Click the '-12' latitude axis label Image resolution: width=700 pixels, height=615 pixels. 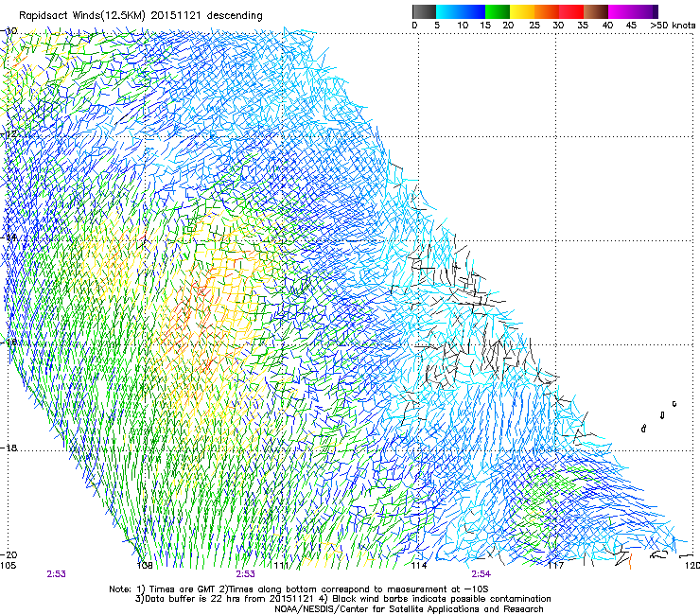tap(9, 133)
